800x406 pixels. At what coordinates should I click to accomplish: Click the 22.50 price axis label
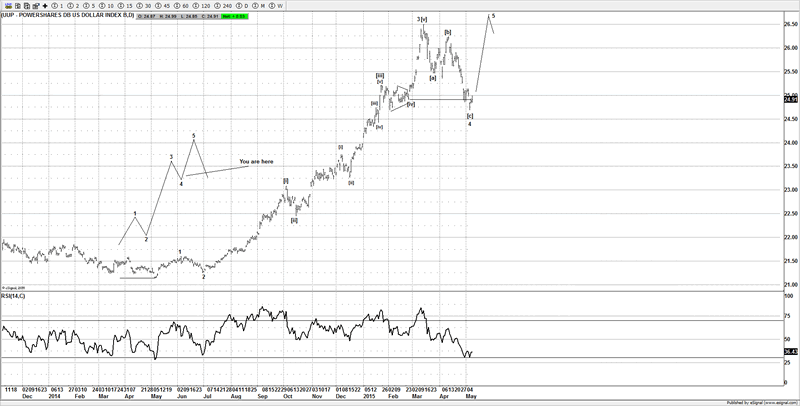pos(791,214)
